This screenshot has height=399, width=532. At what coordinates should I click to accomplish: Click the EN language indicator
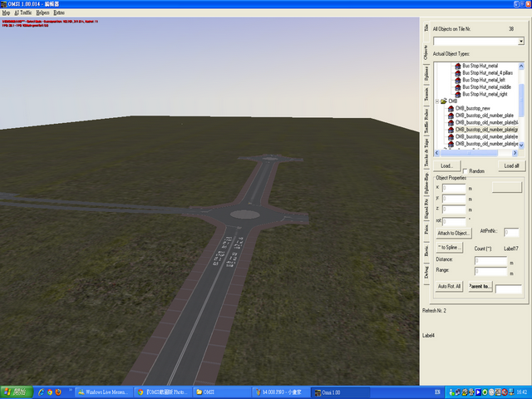(x=437, y=392)
